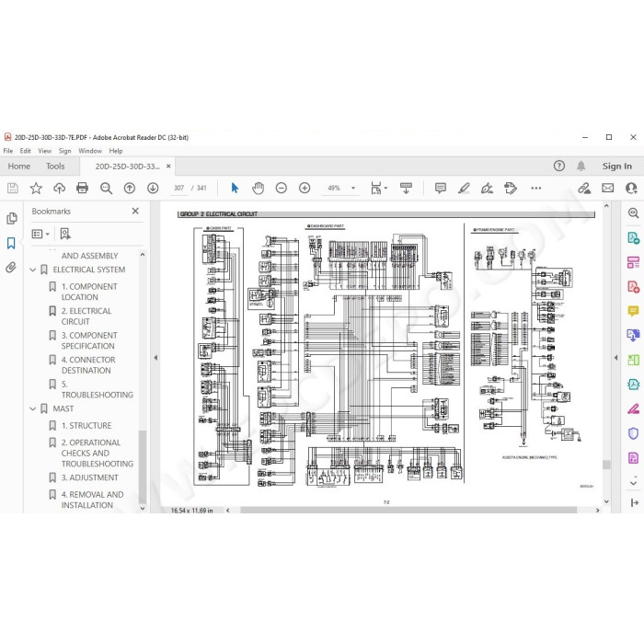Print the document with printer icon

point(82,188)
